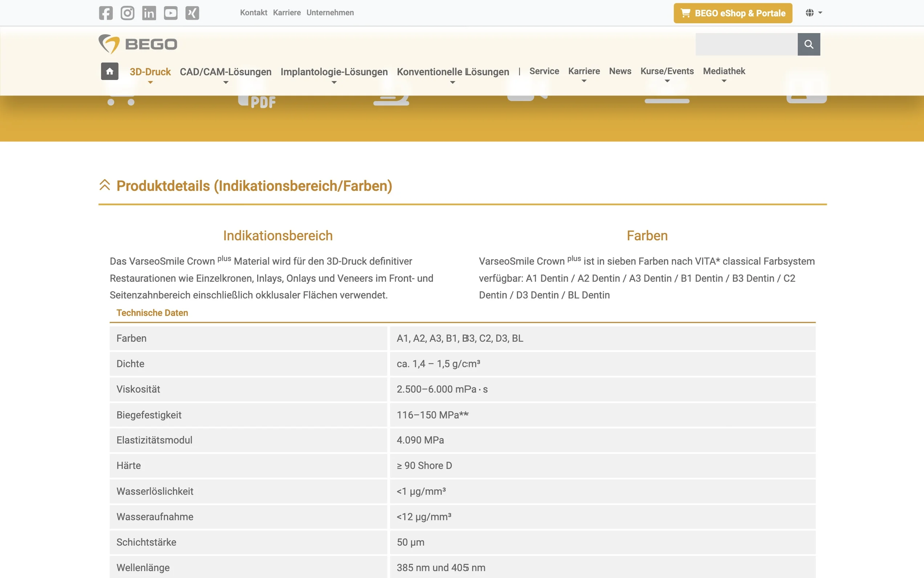The width and height of the screenshot is (924, 578).
Task: Open the Instagram icon link
Action: (127, 13)
